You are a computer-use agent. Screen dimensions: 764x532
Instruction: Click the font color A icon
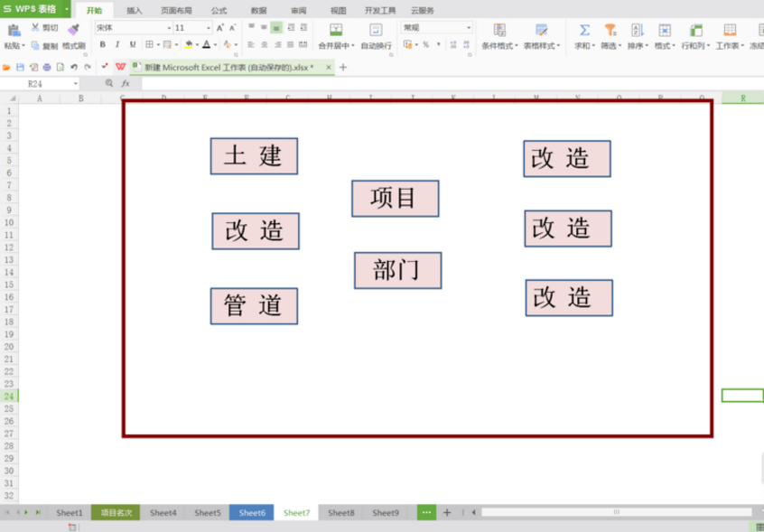click(206, 45)
